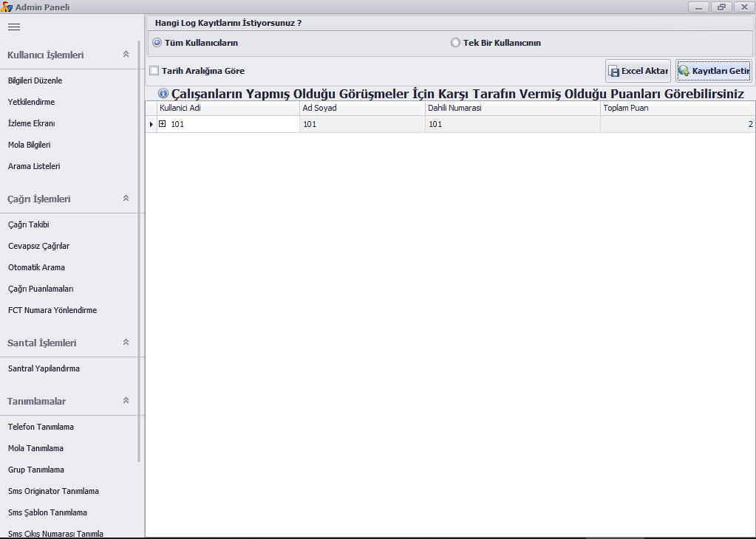
Task: Click the row indicator arrow for row 101
Action: 151,124
